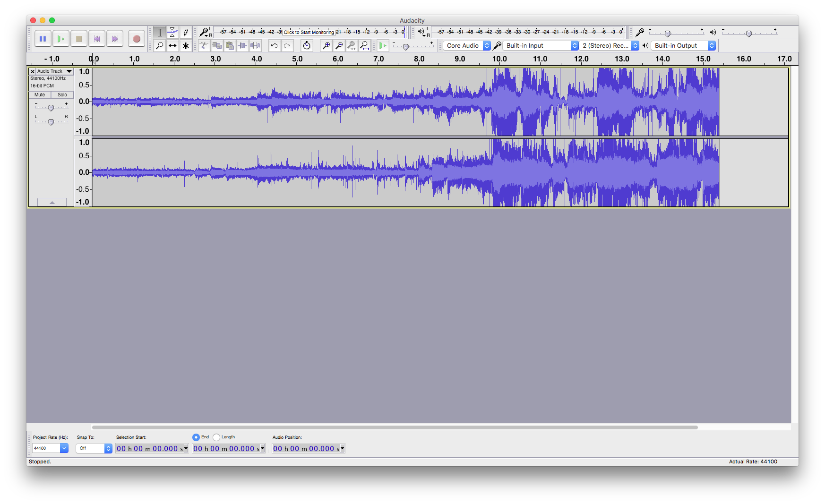Click the Trim audio icon
The image size is (825, 504).
(242, 45)
